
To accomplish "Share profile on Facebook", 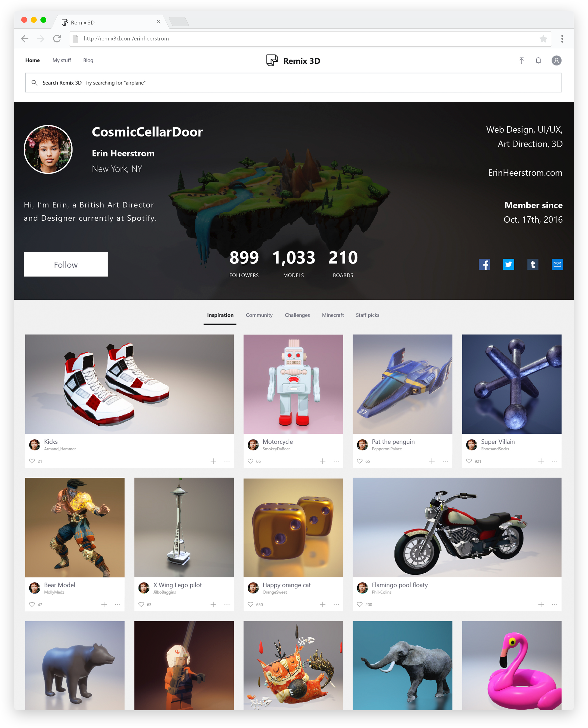I will (x=484, y=264).
